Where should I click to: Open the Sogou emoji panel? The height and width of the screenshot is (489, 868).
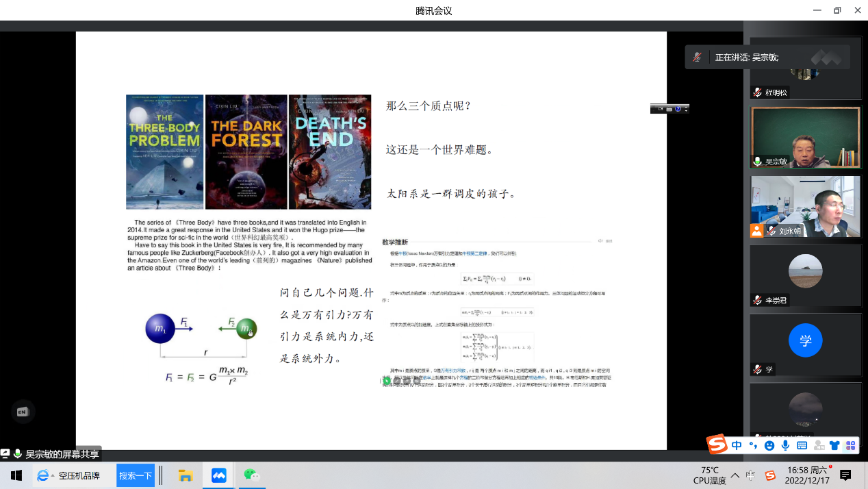pos(769,445)
